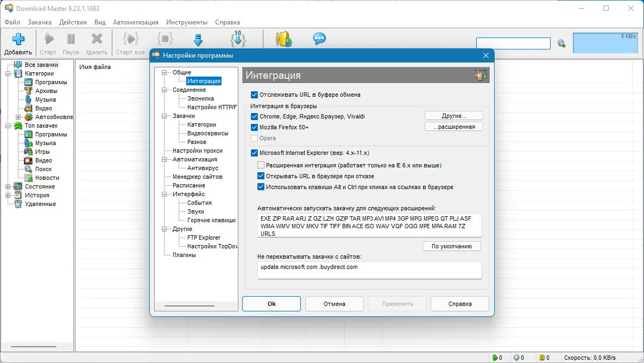Collapse the Интерфейс settings node
This screenshot has height=363, width=644.
coord(165,194)
